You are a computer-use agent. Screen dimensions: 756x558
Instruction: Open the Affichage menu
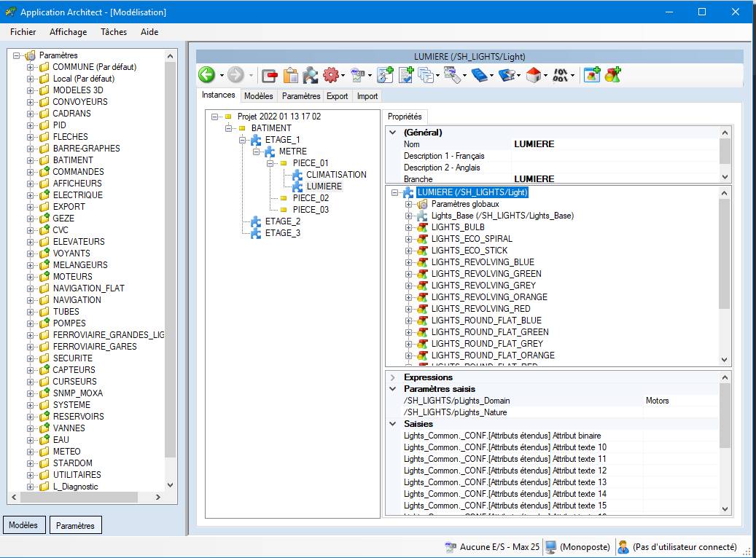68,32
